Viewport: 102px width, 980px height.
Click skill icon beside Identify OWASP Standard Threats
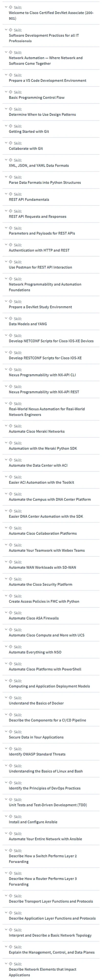(x=11, y=749)
